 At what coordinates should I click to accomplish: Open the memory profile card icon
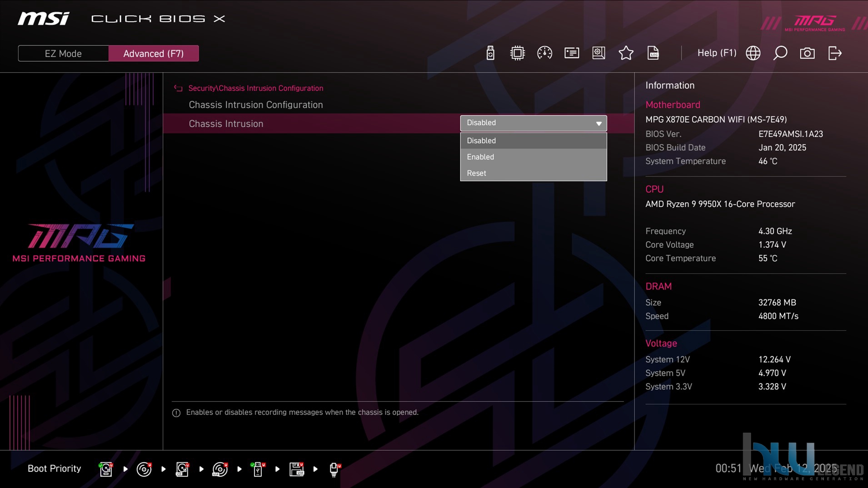point(572,53)
